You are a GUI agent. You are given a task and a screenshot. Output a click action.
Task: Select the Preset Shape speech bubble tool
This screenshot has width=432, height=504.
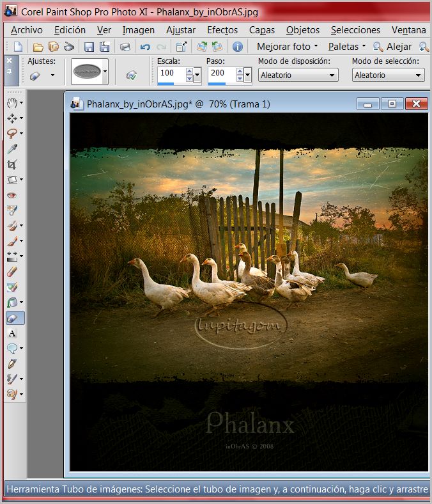(x=12, y=348)
